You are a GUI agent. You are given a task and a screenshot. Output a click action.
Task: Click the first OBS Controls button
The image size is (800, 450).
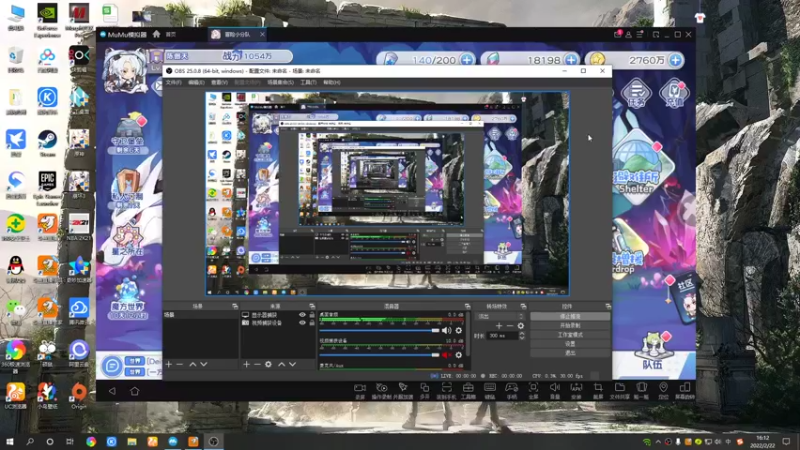pos(570,316)
